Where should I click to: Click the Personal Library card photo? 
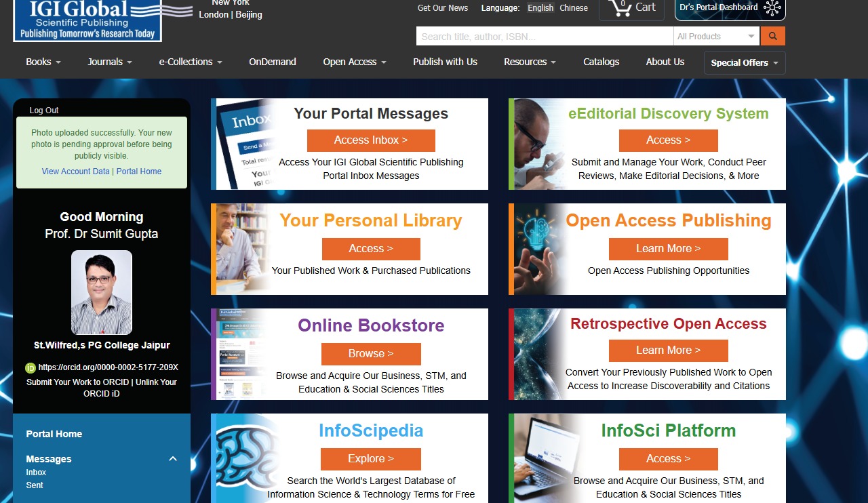pos(244,249)
